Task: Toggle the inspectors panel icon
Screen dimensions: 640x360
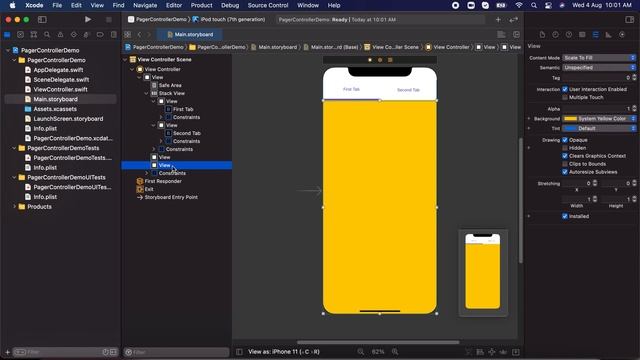Action: [629, 20]
